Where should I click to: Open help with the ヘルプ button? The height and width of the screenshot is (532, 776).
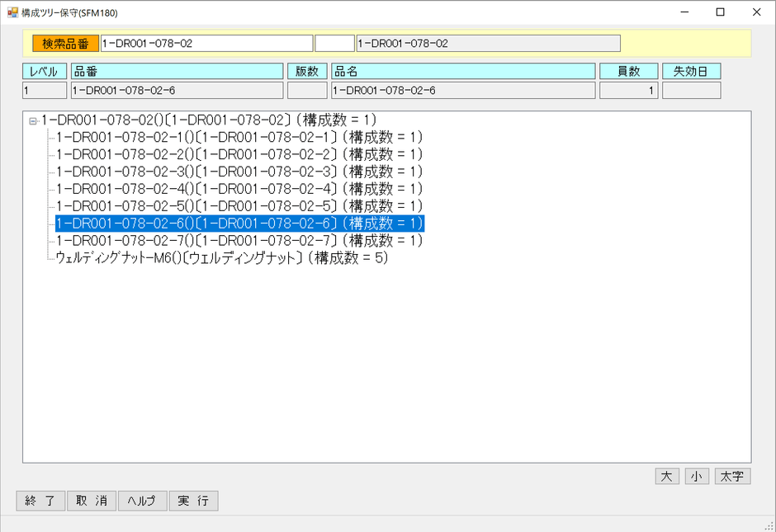tap(142, 501)
